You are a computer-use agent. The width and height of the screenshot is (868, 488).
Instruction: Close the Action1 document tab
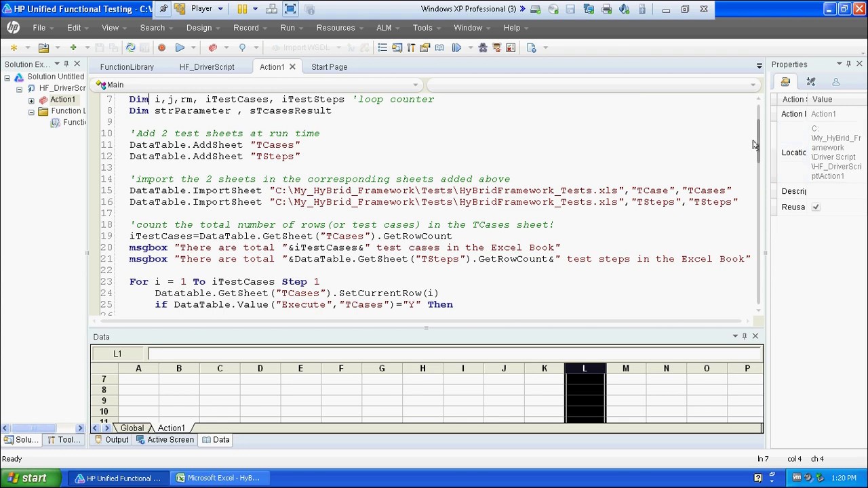pyautogui.click(x=292, y=67)
